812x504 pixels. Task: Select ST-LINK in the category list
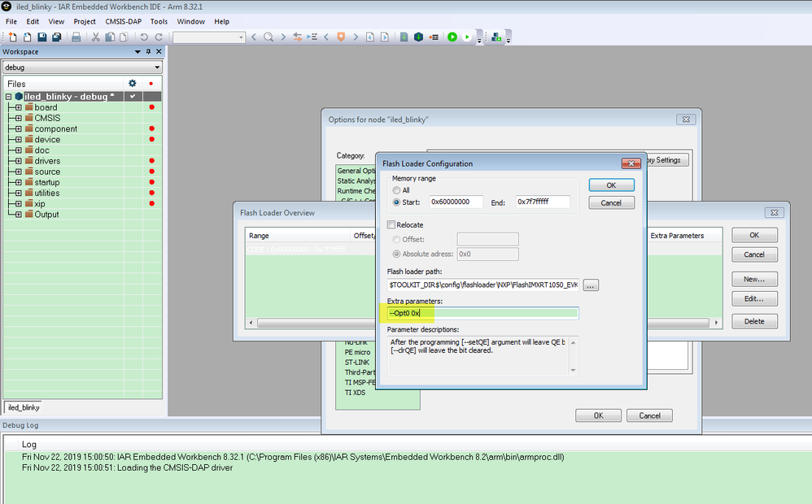[x=357, y=363]
